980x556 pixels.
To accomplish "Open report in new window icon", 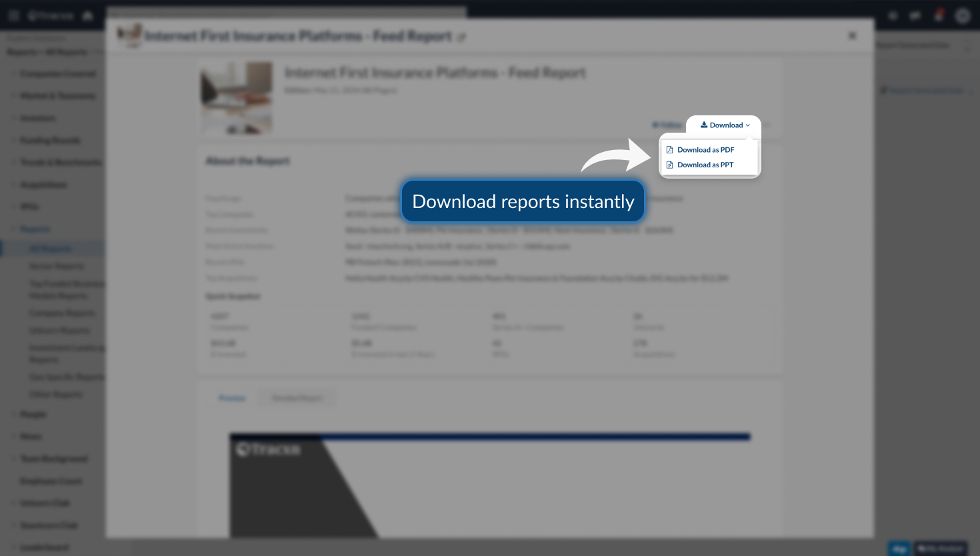I will tap(461, 37).
